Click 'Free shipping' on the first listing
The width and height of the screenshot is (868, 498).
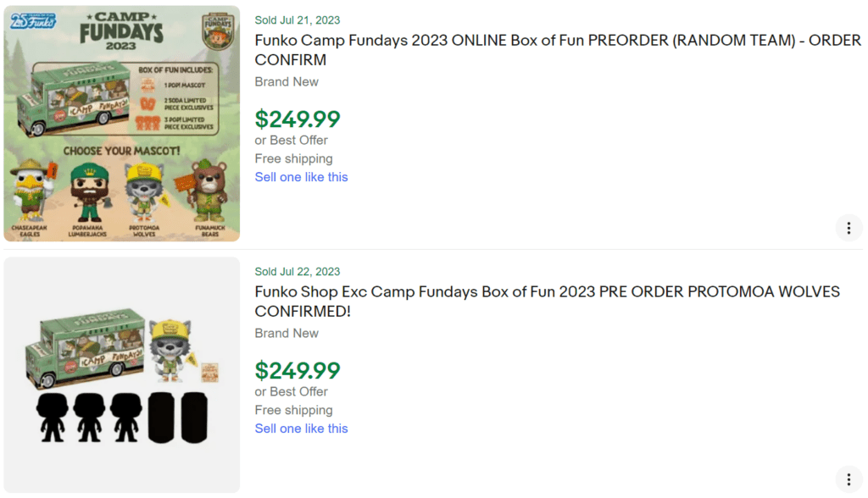tap(293, 158)
